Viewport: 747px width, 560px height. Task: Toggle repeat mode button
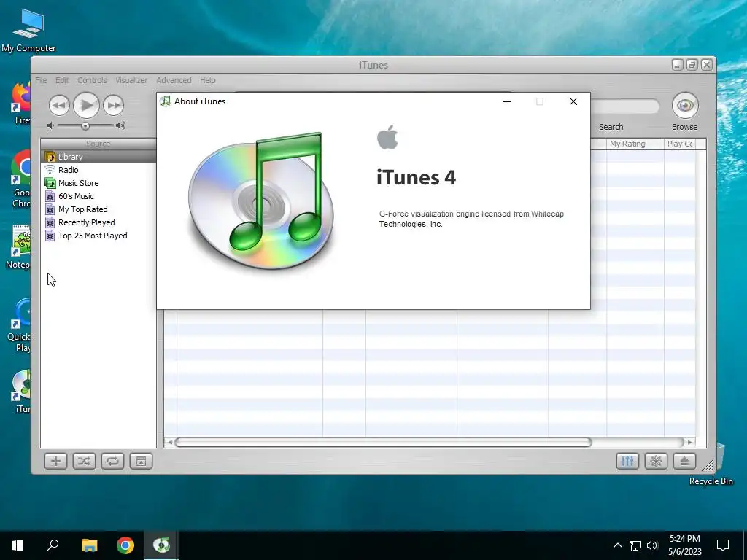point(112,461)
